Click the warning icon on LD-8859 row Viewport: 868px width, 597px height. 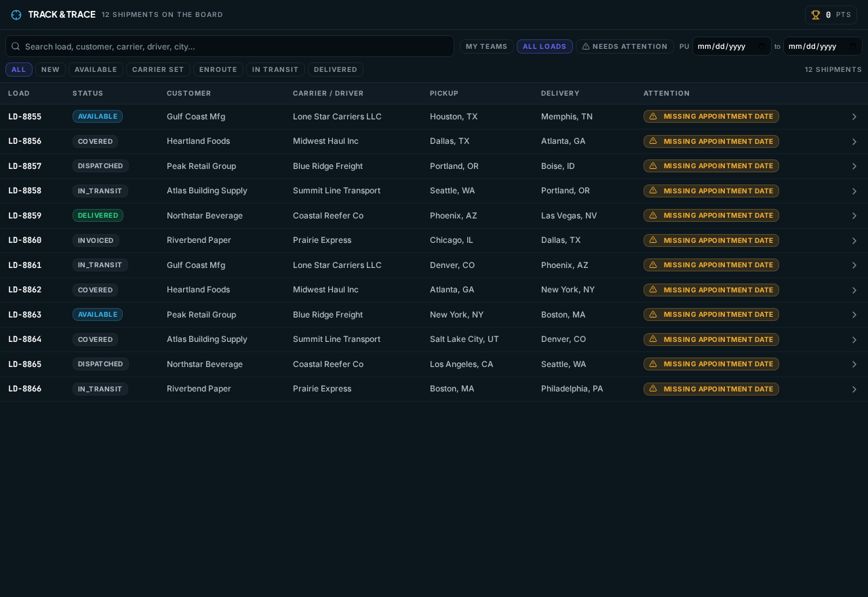coord(653,216)
